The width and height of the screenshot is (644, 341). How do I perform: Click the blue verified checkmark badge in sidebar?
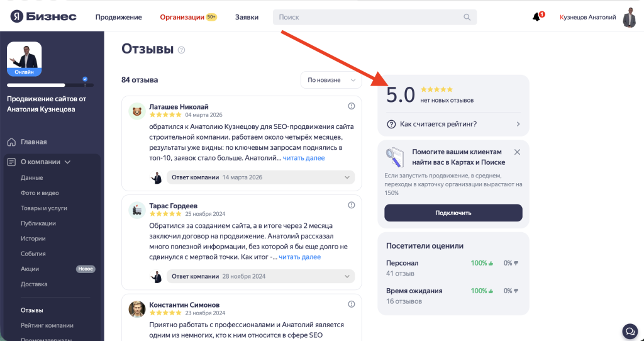[x=85, y=79]
